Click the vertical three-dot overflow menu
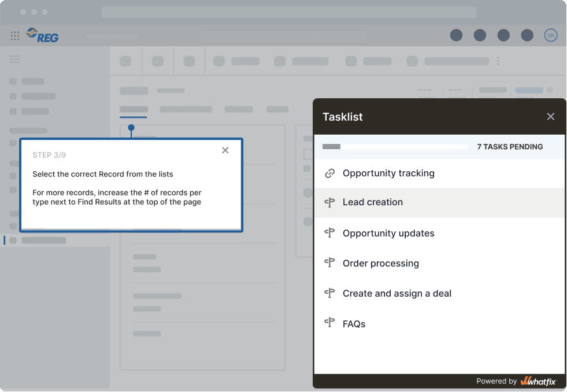 click(x=498, y=61)
